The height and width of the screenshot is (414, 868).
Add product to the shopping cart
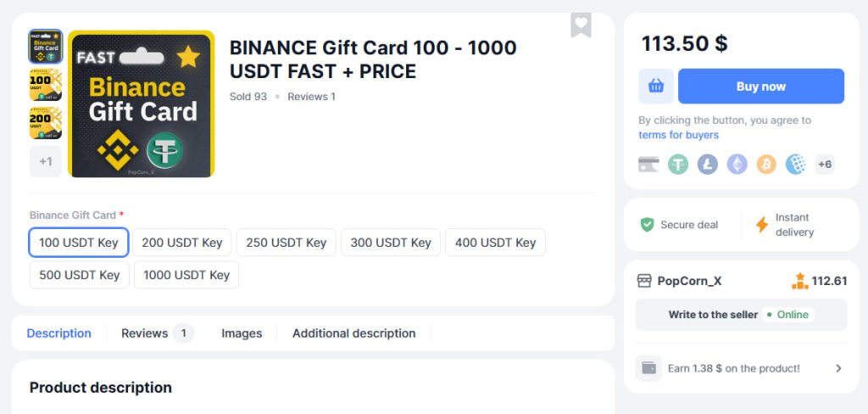pos(656,87)
